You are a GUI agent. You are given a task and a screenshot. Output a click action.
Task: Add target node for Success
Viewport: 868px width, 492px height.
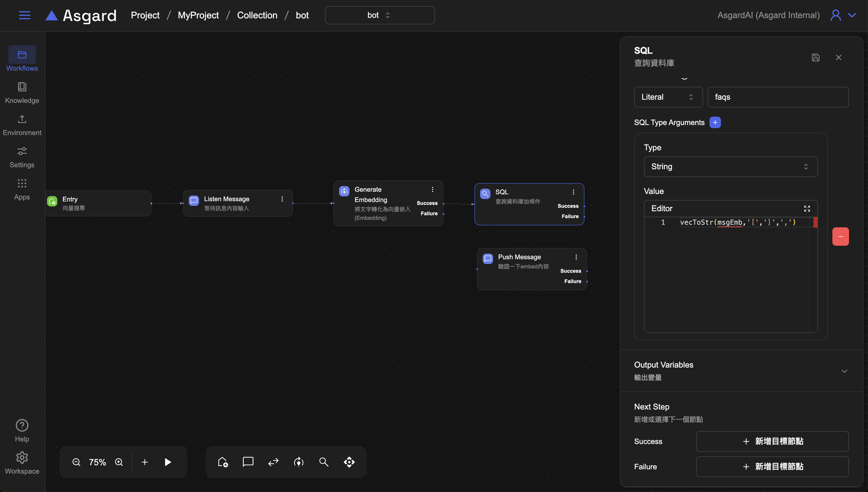(772, 441)
